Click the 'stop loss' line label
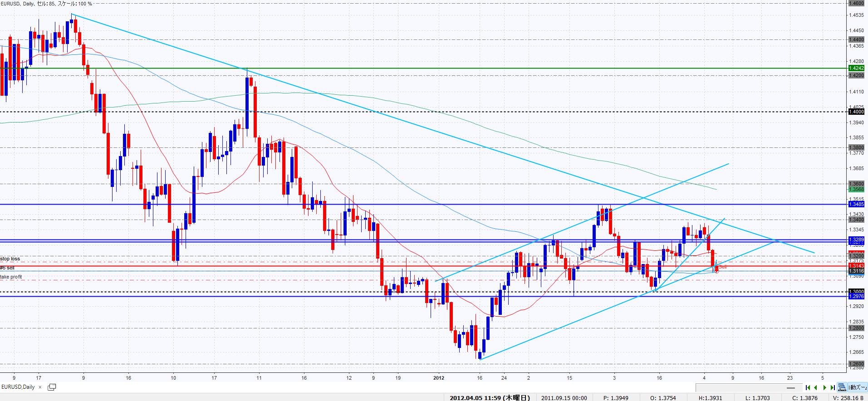The height and width of the screenshot is (401, 868). [x=10, y=259]
